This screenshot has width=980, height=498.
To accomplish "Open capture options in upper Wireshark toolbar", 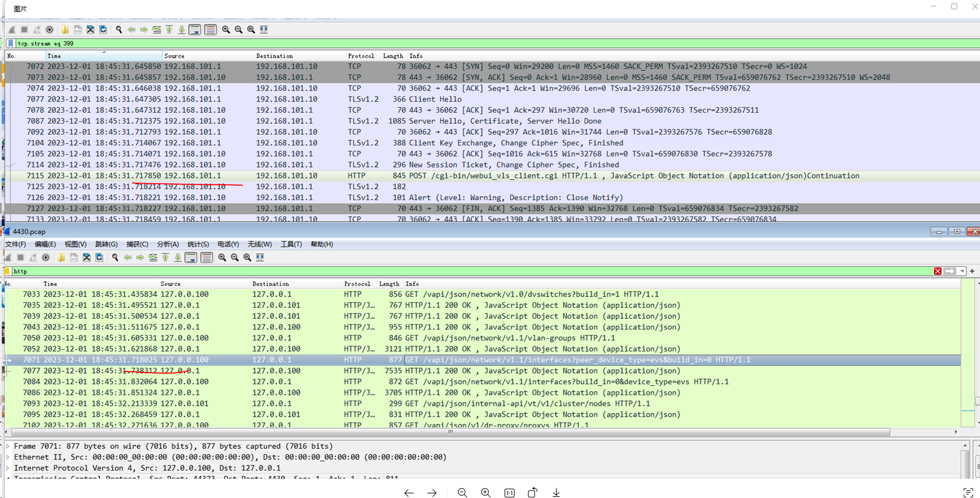I will click(50, 29).
